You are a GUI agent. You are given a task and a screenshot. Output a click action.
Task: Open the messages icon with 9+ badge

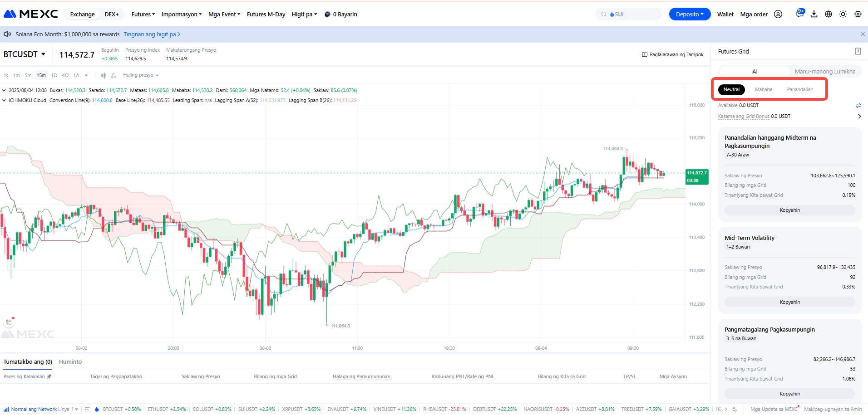click(799, 14)
